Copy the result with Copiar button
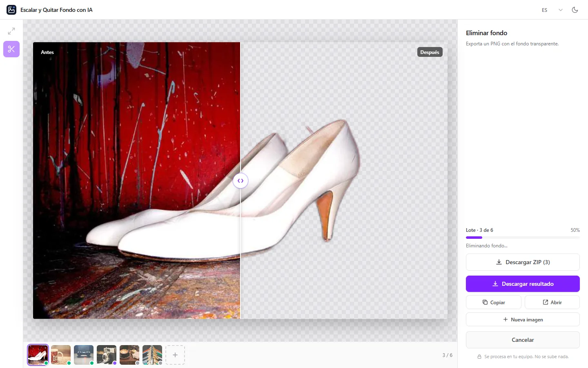The height and width of the screenshot is (368, 588). point(494,302)
